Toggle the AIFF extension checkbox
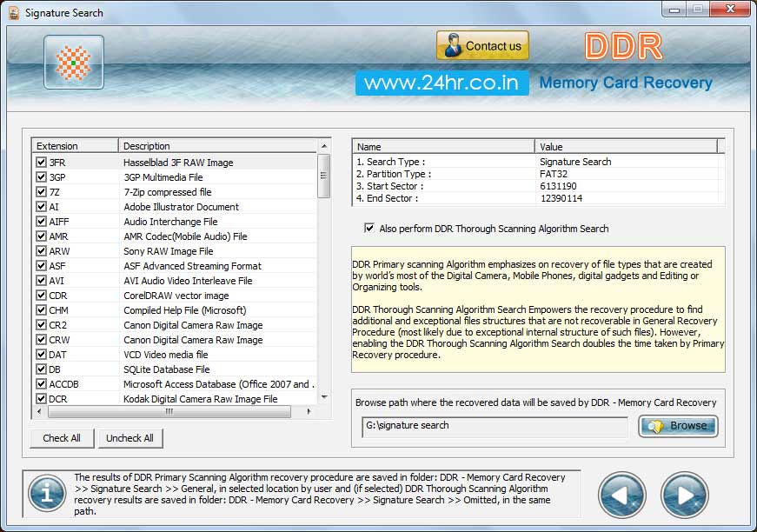 41,222
